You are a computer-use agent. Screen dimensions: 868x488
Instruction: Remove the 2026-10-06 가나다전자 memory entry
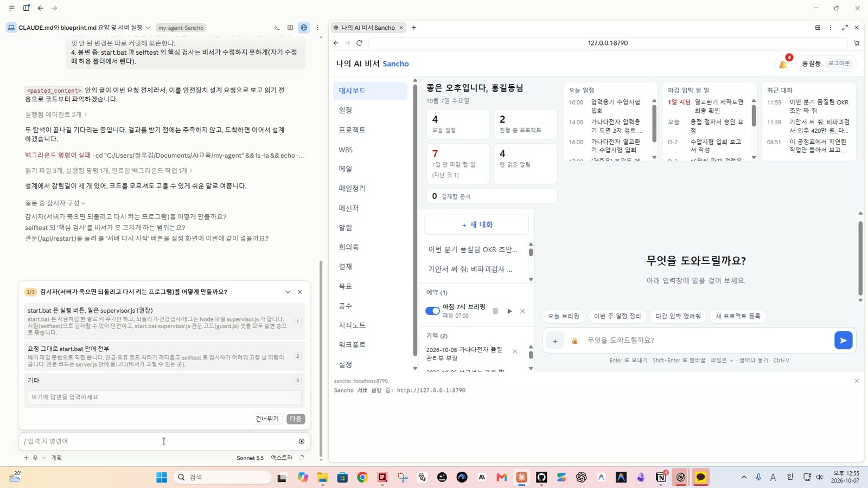point(515,351)
